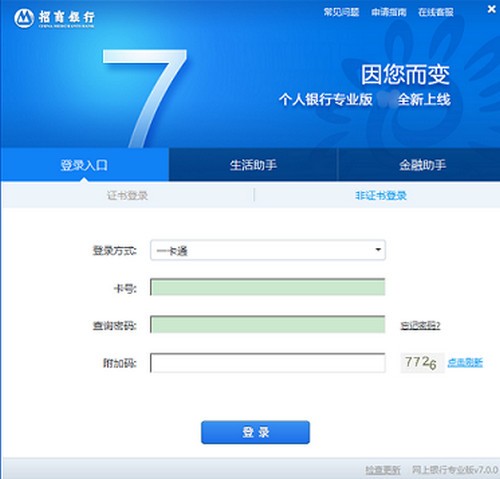Image resolution: width=500 pixels, height=479 pixels.
Task: Click the 因您而变 slogan text
Action: click(406, 74)
